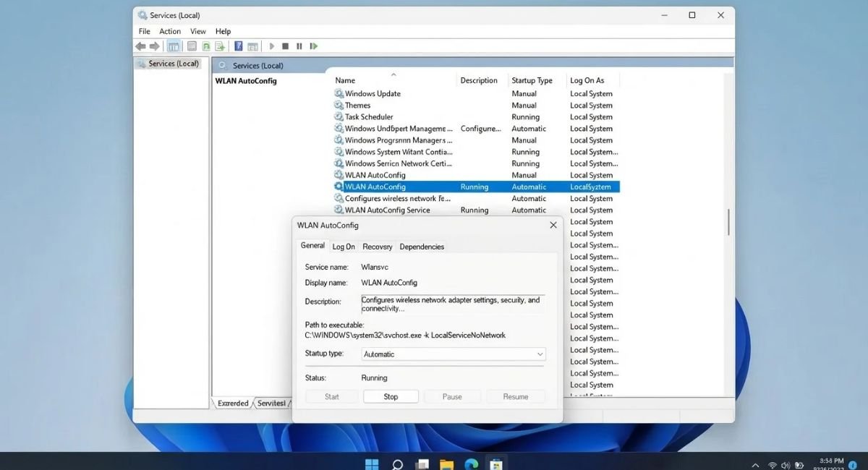Click the Log On As column header

point(587,80)
